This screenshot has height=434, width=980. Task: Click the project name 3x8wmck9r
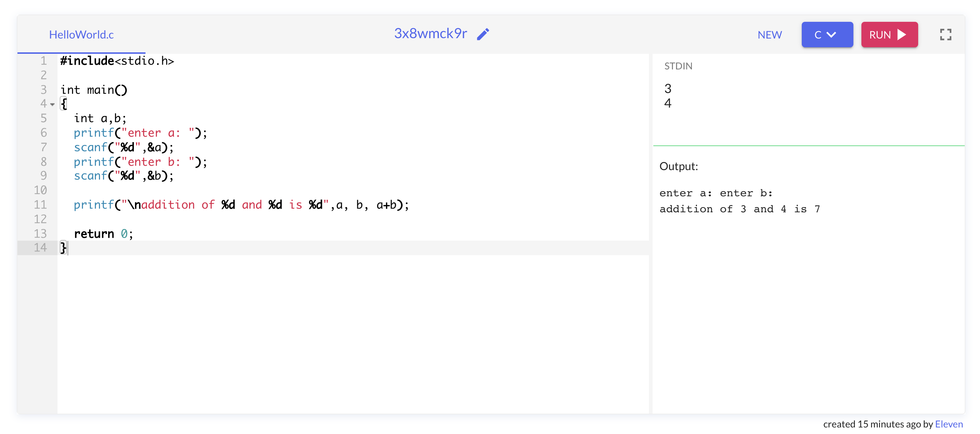[x=430, y=33]
